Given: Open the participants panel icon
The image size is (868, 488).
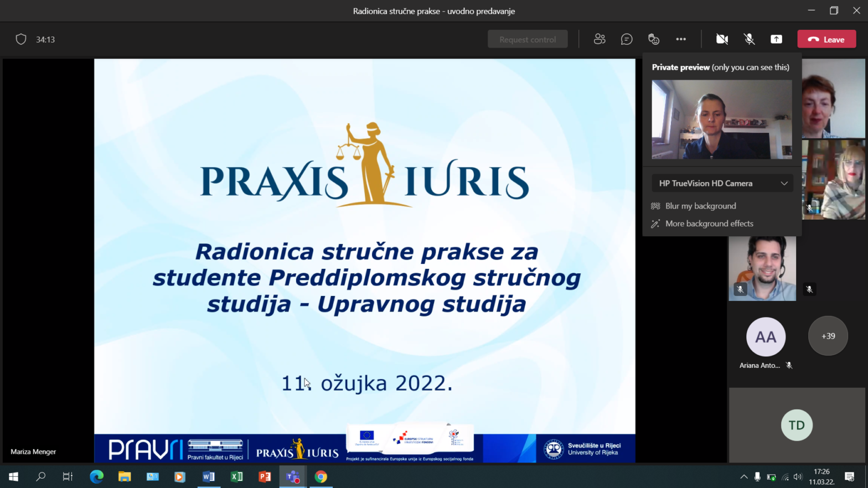Looking at the screenshot, I should pos(600,39).
